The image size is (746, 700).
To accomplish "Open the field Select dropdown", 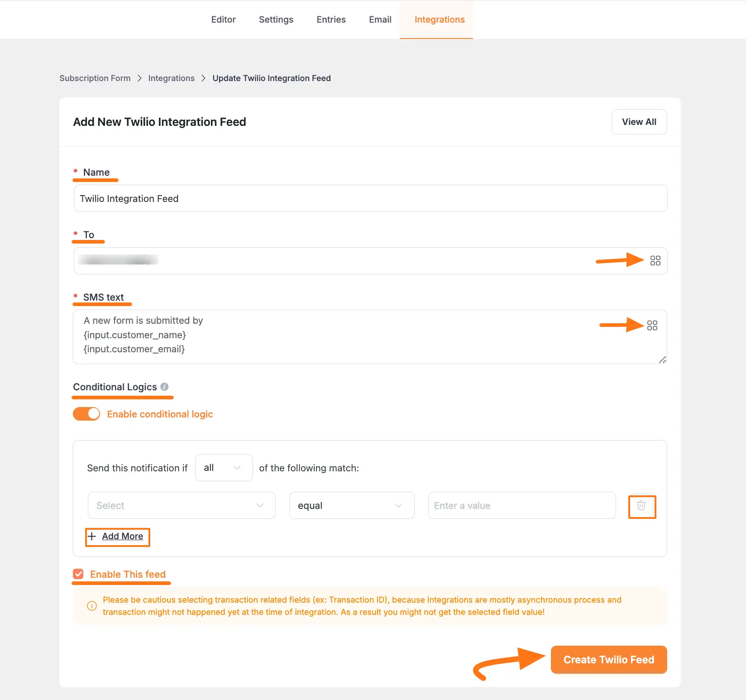I will point(181,505).
